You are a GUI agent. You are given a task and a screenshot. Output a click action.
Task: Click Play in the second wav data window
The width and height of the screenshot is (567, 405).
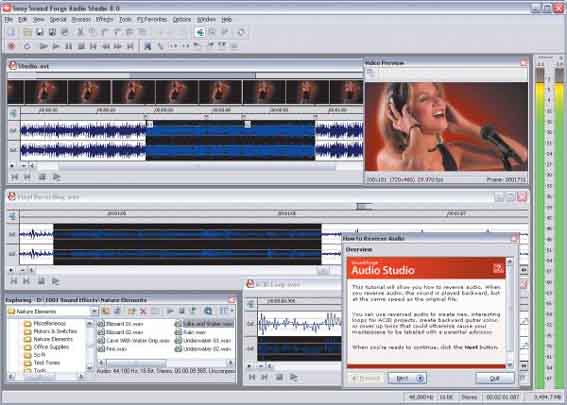pyautogui.click(x=55, y=281)
